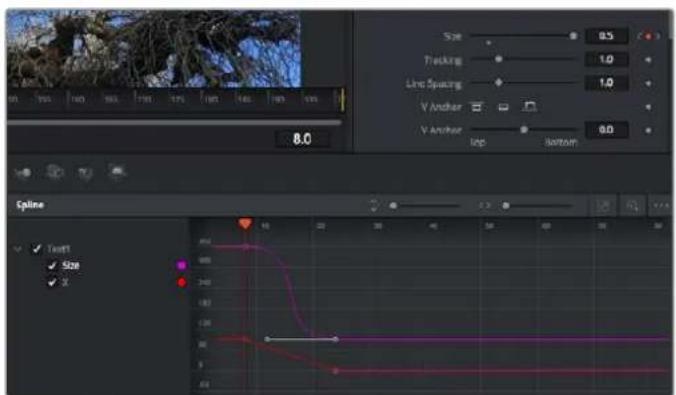Click the third node tool icon in the toolbar
Screen dimensions: 676x395
coord(85,173)
